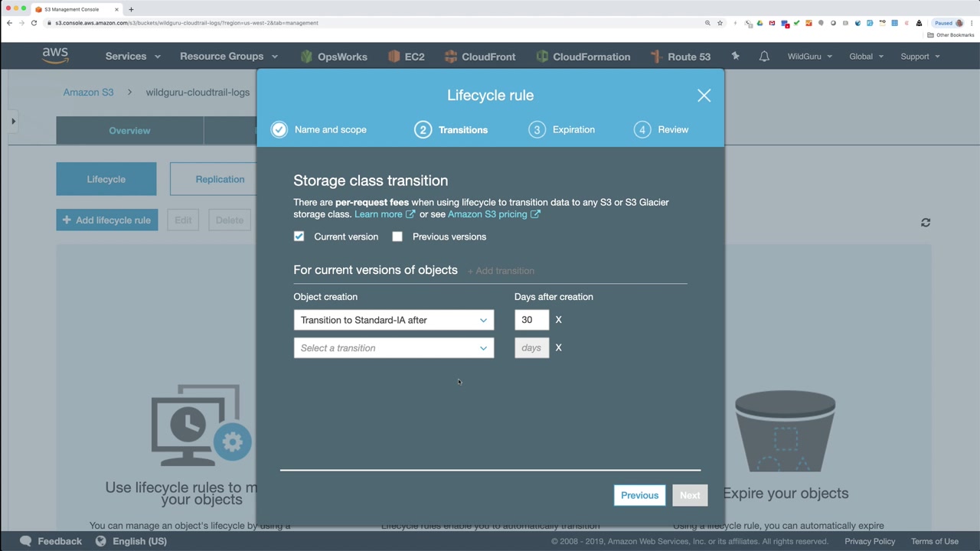Switch to the Overview tab

click(x=129, y=131)
